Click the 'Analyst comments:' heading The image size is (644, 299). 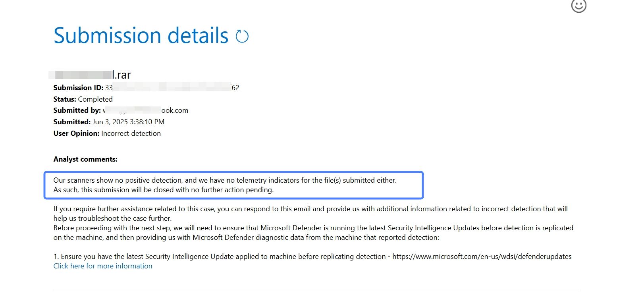click(85, 159)
